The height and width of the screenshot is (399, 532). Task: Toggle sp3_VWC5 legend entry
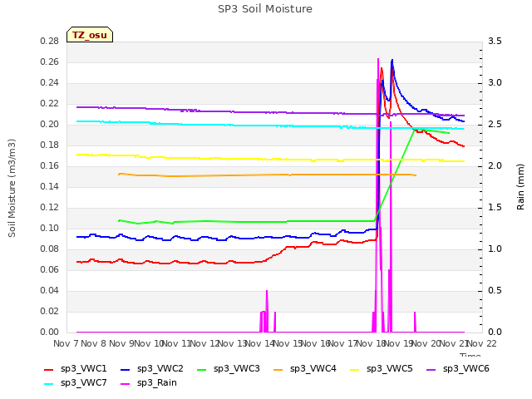381,369
